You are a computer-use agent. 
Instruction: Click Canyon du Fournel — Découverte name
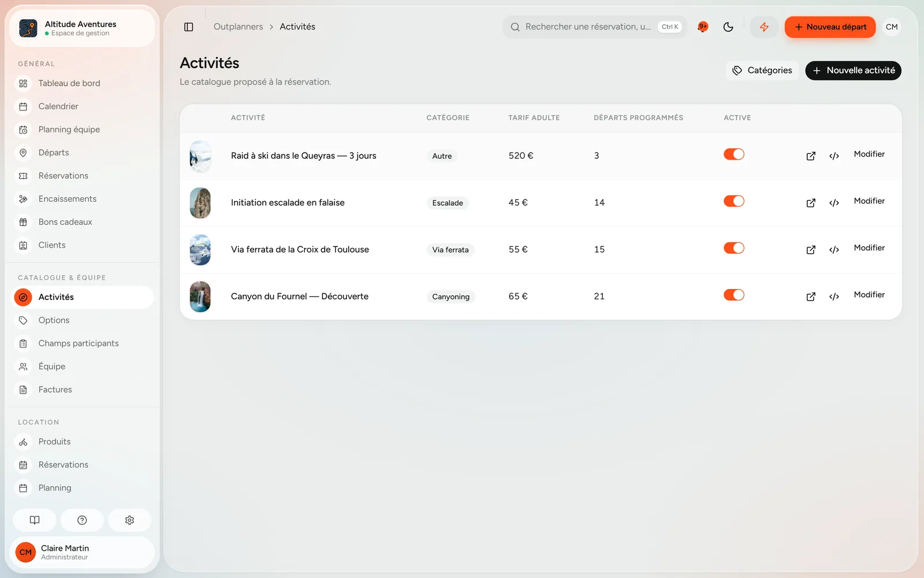click(x=300, y=297)
